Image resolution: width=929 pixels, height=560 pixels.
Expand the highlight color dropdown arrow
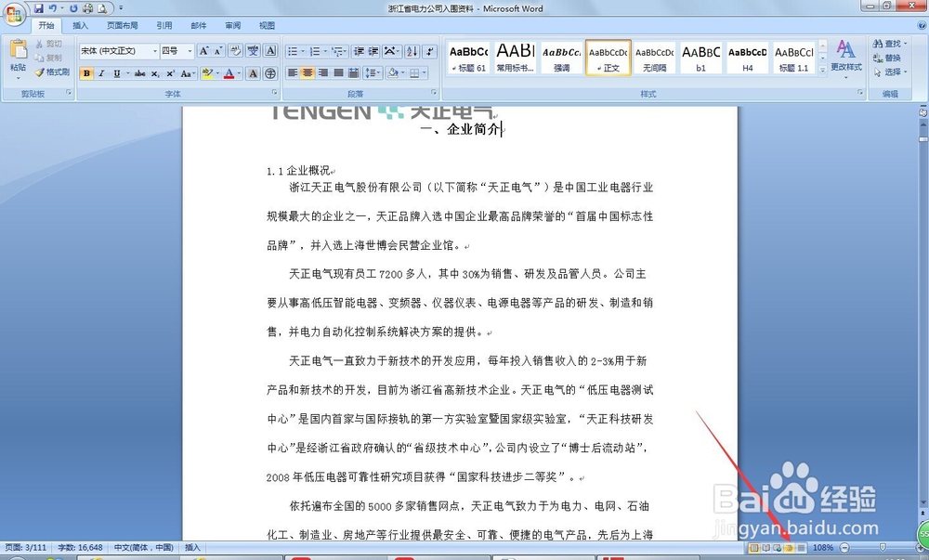coord(217,73)
